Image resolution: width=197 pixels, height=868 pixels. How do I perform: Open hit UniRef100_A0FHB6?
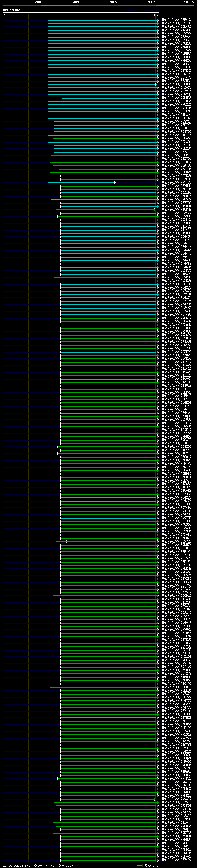(176, 57)
